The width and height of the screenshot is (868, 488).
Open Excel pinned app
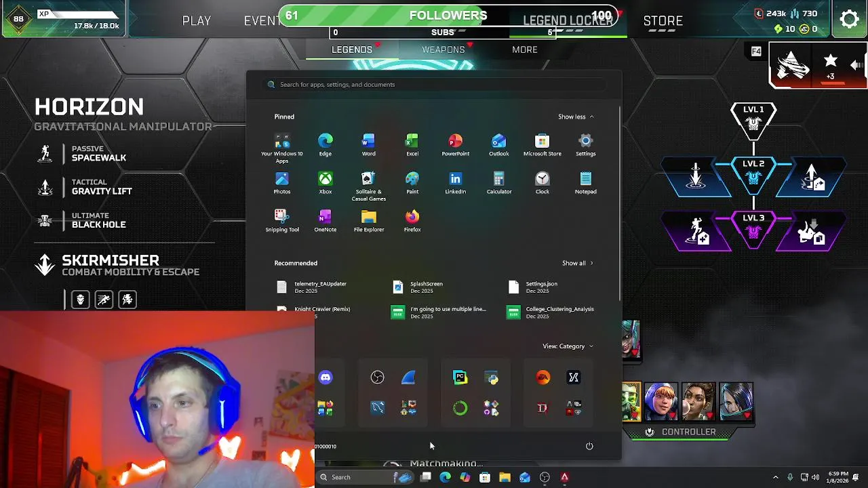click(x=412, y=144)
